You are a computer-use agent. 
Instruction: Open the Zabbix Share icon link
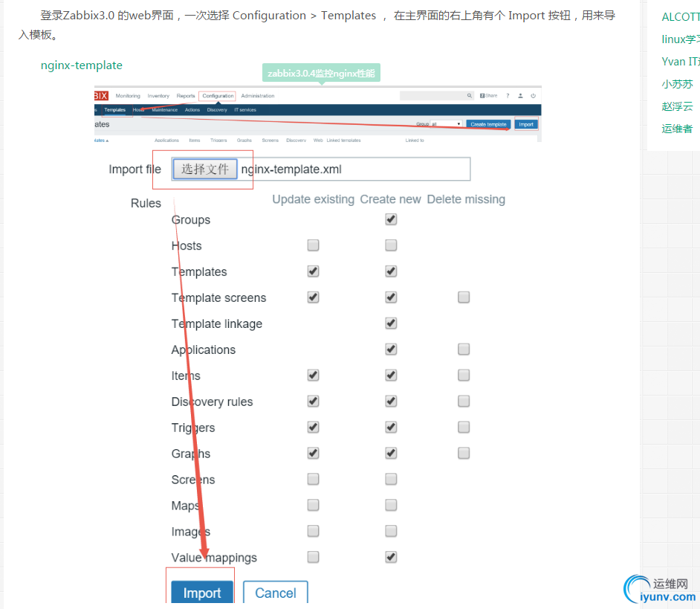[488, 96]
